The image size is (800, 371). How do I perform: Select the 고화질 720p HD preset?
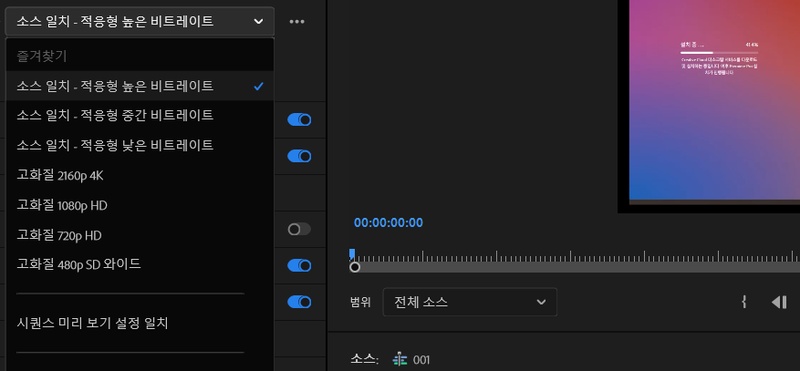[140, 235]
